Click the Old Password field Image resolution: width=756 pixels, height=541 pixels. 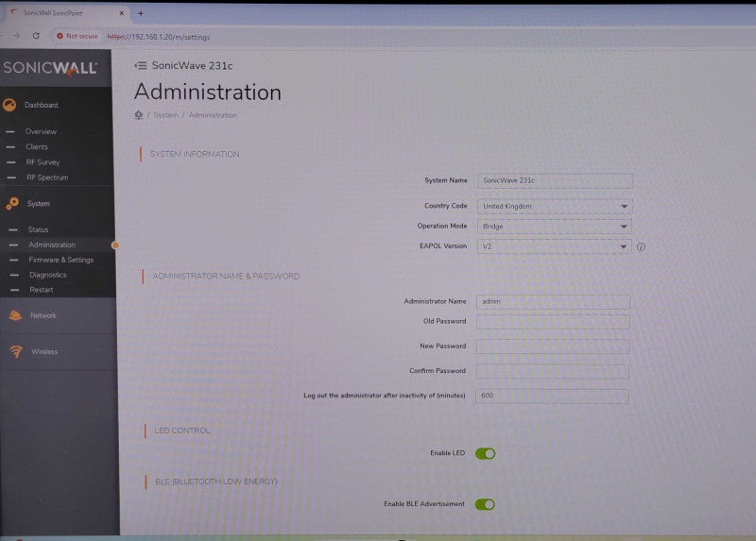[553, 321]
